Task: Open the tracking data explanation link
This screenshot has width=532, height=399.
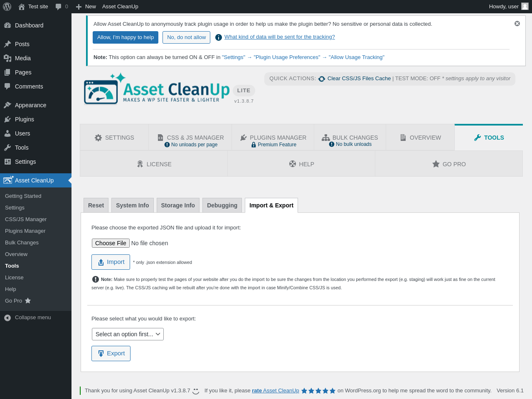Action: click(280, 37)
